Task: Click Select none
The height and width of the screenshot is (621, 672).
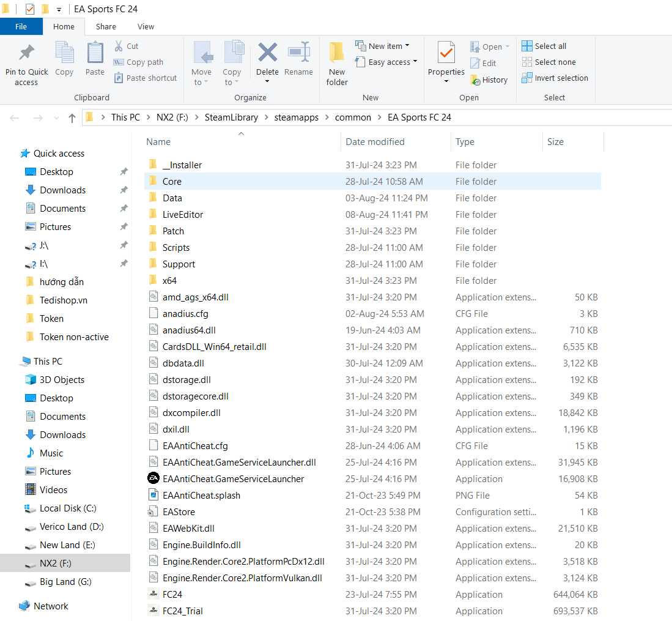Action: coord(548,62)
